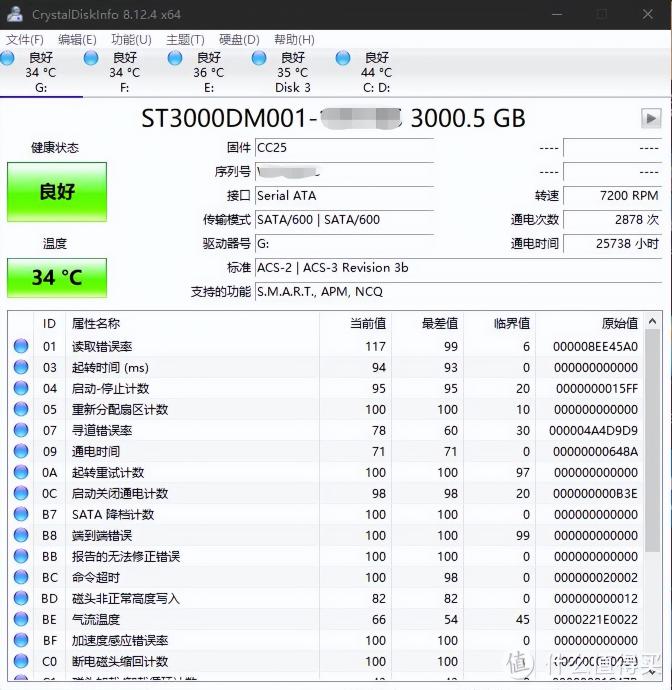Click the C: D: label in disk bar
Viewport: 672px width, 690px height.
(x=377, y=88)
